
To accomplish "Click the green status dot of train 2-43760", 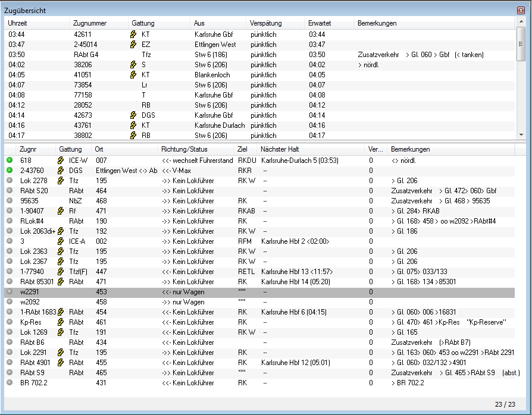I will pos(10,170).
